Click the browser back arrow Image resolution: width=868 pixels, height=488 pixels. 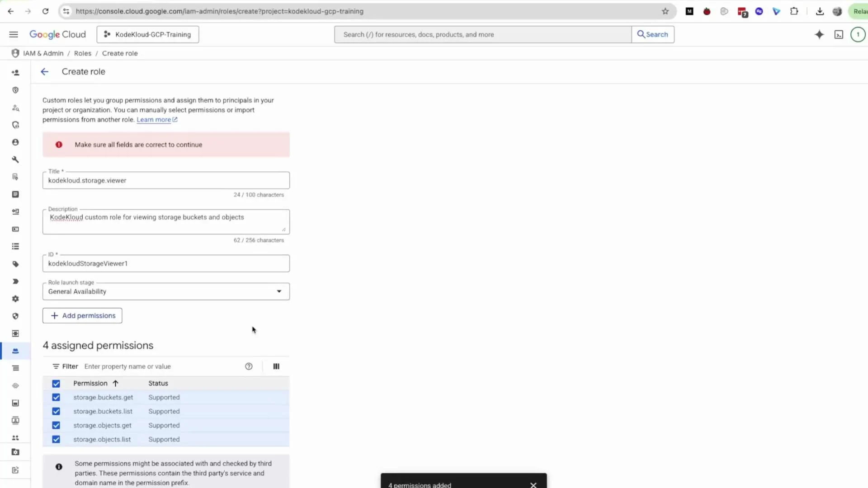10,11
